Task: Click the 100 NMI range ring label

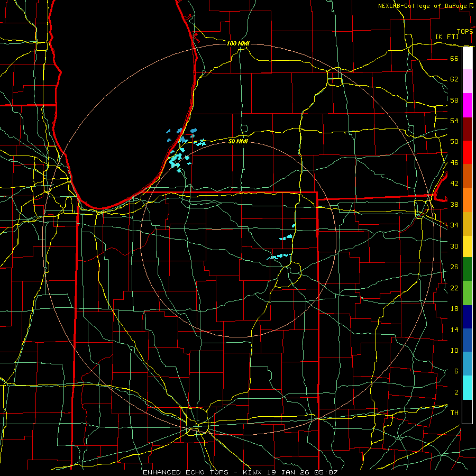Action: point(238,43)
